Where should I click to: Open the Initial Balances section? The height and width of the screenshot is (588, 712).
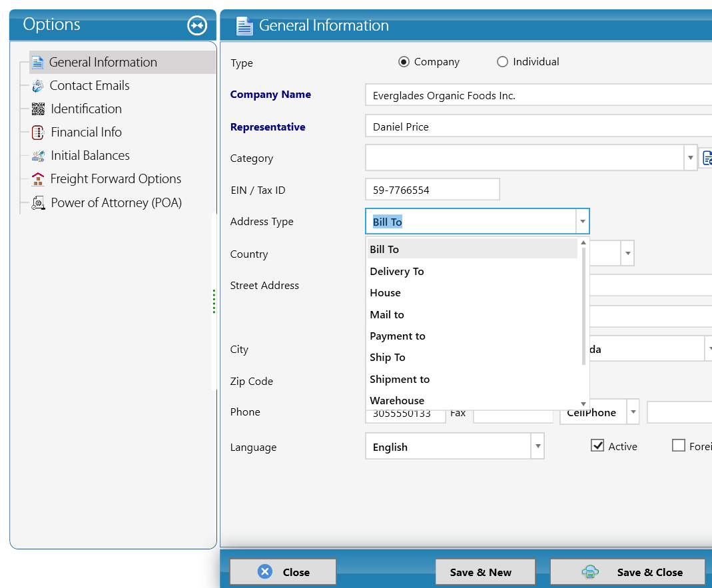coord(90,156)
